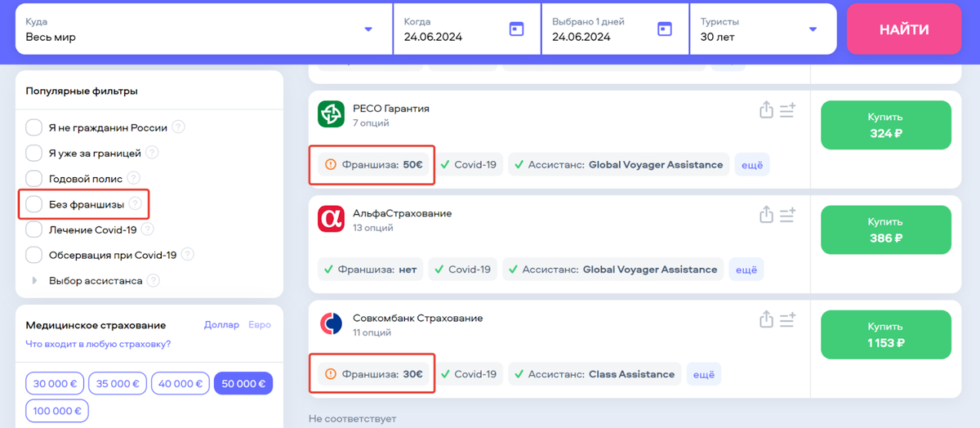Switch coverage currency to Доллар

point(221,325)
